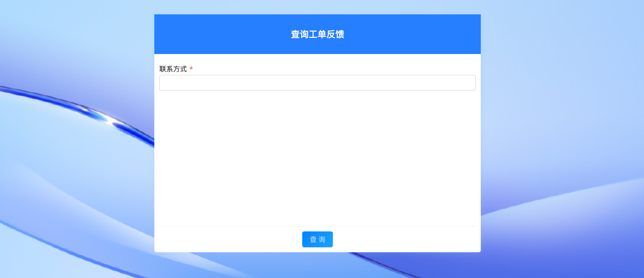Screen dimensions: 644x278
Task: Click the red required asterisk
Action: 191,68
